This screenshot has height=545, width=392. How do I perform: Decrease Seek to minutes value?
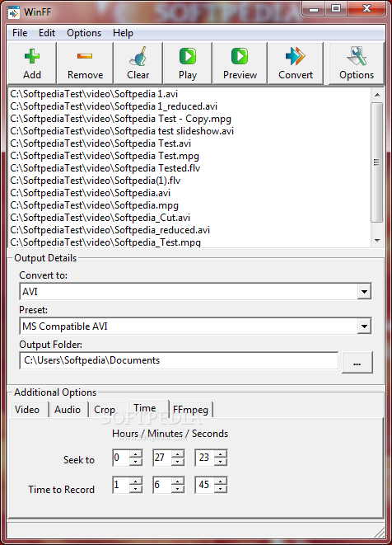(x=177, y=462)
